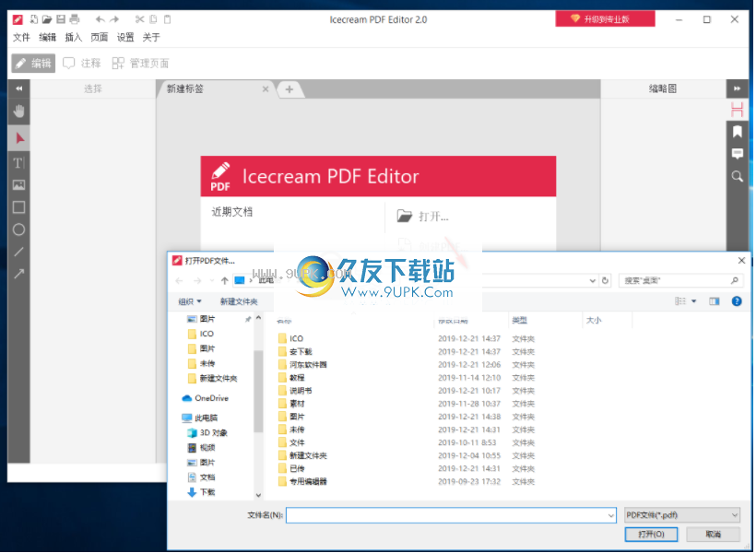Select the Image insert tool
Image resolution: width=756 pixels, height=553 pixels.
pos(18,185)
